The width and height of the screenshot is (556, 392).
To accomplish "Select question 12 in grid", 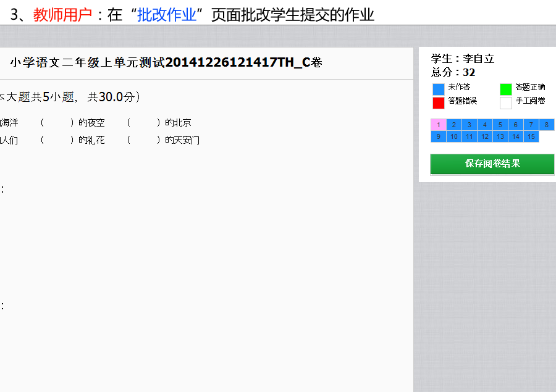I will coord(484,136).
